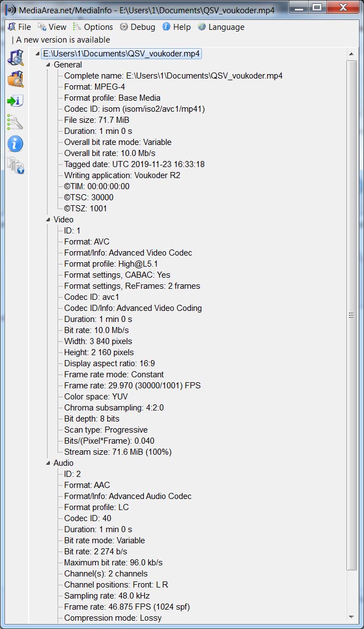
Task: Select the Video tree node label
Action: click(x=64, y=220)
